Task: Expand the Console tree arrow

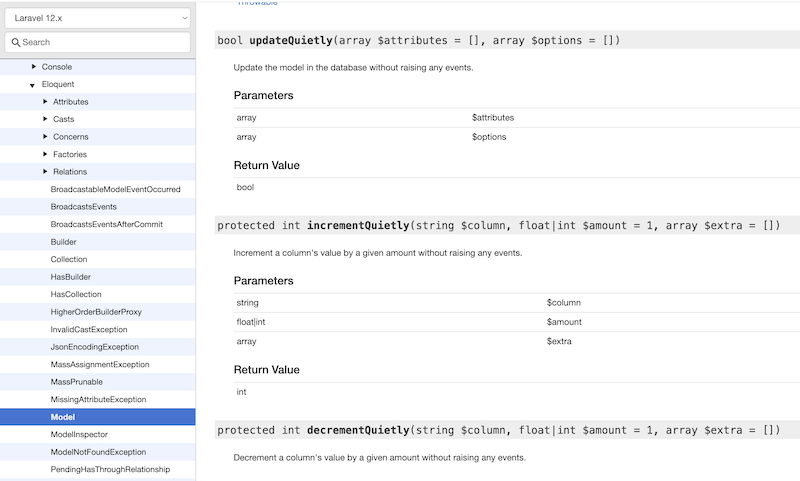Action: click(x=34, y=66)
